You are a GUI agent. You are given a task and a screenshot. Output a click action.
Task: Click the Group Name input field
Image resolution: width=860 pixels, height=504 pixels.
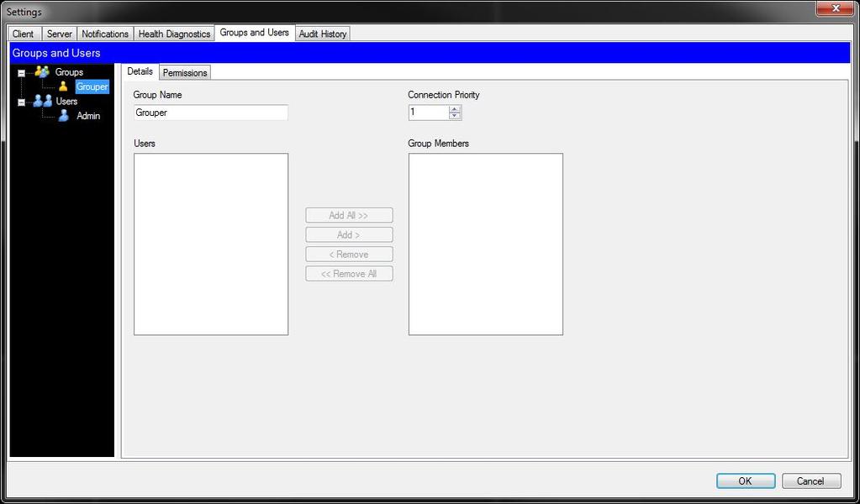[211, 113]
